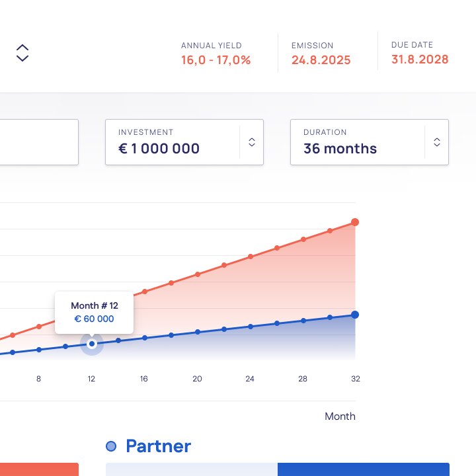
Task: Click the red bar at bottom left
Action: pyautogui.click(x=38, y=469)
